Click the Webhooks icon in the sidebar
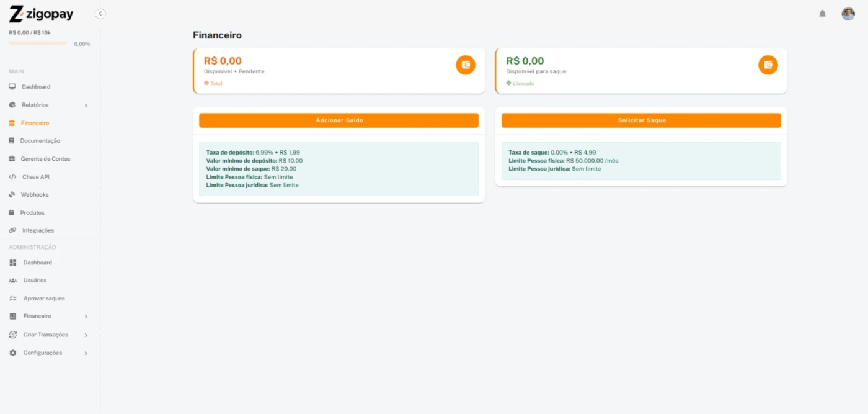Screen dimensions: 868x414 click(x=12, y=195)
